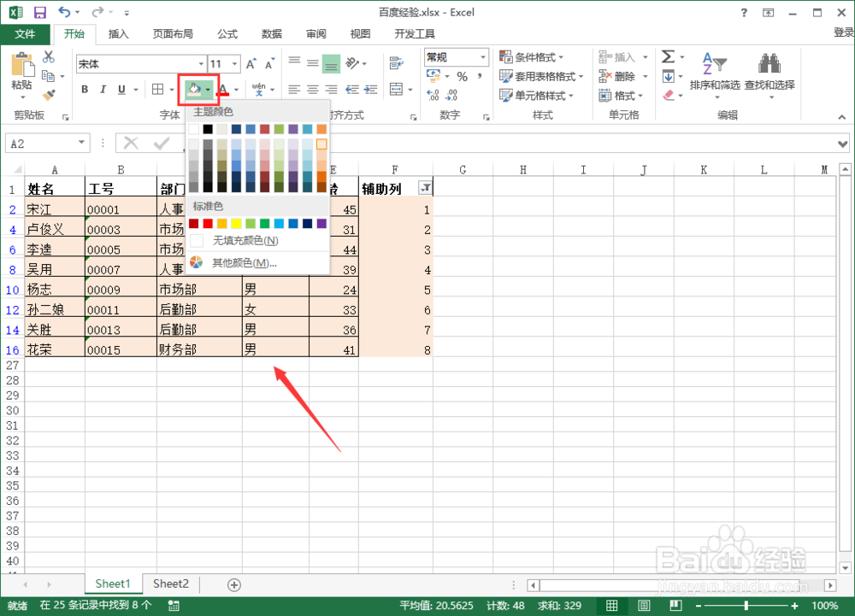Expand the Name Box A2 dropdown arrow
This screenshot has height=616, width=855.
pos(81,144)
